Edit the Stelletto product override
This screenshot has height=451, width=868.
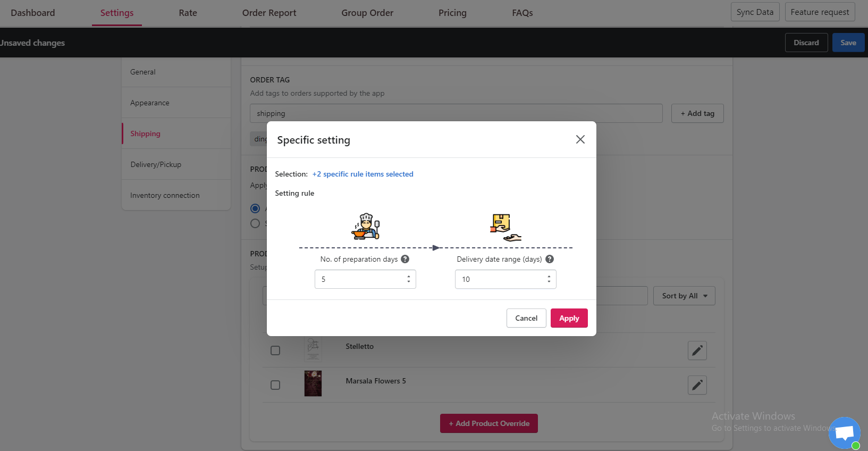[x=697, y=350]
